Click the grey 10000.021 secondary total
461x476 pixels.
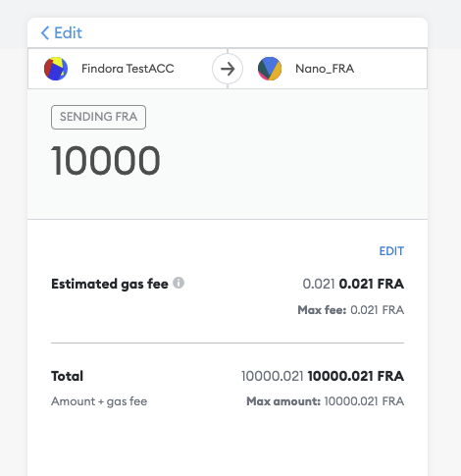point(273,376)
